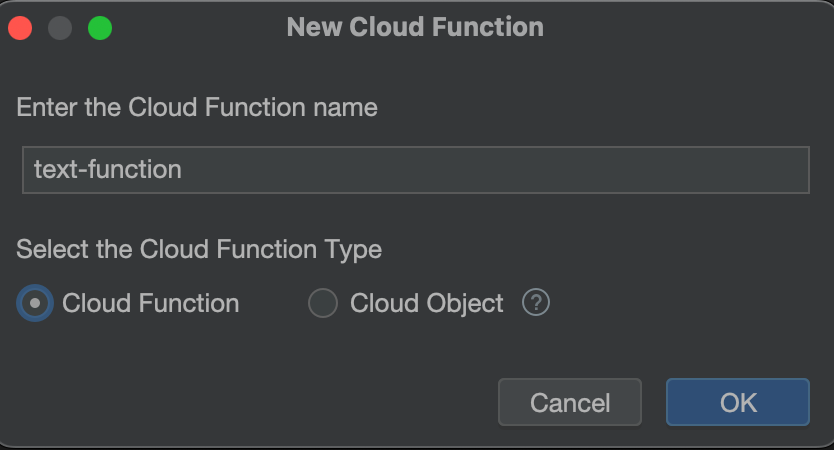Screen dimensions: 834x450
Task: Click the inner dot of the selected radio
Action: pyautogui.click(x=35, y=303)
